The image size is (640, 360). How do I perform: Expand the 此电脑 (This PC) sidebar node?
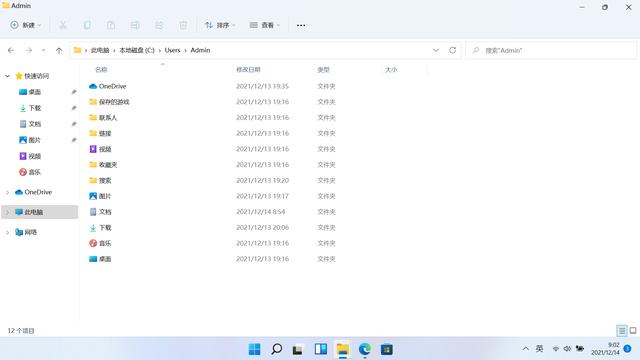pyautogui.click(x=7, y=212)
